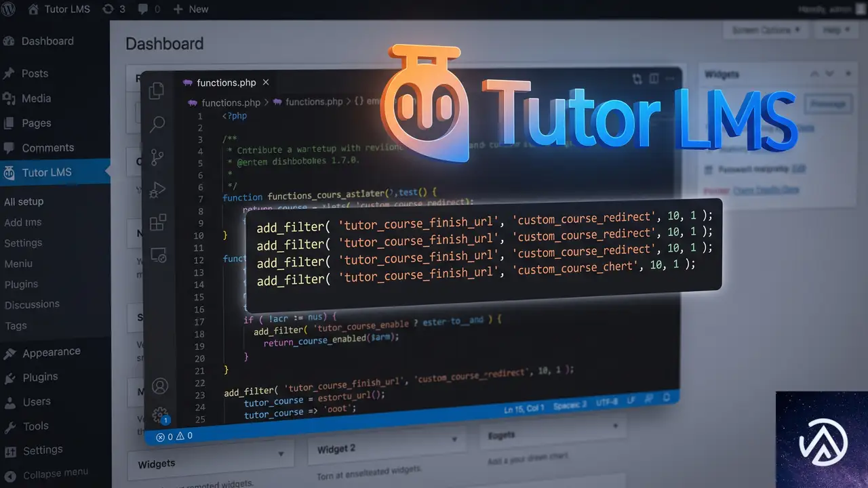
Task: Open the Media menu item
Action: click(28, 98)
